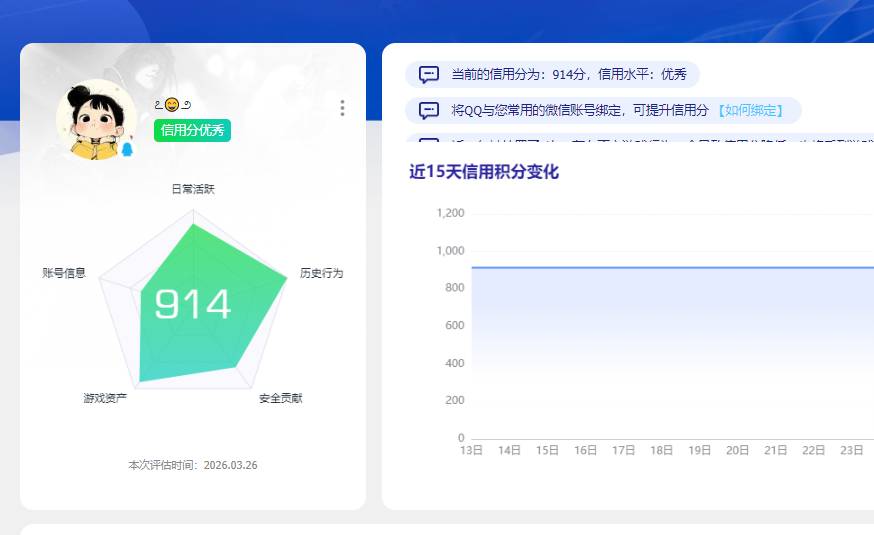Click the 将QQ与您常用的微信账号绑定 message text
Screen dimensions: 874x535
click(580, 110)
